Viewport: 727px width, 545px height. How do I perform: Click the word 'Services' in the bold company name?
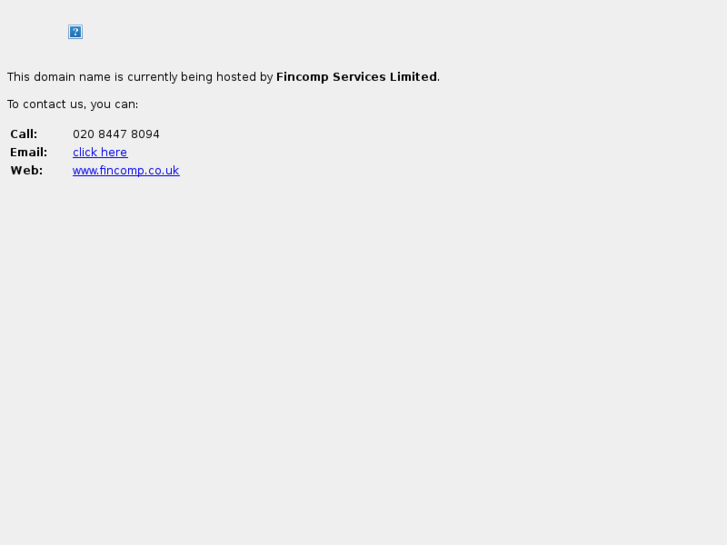click(x=359, y=77)
